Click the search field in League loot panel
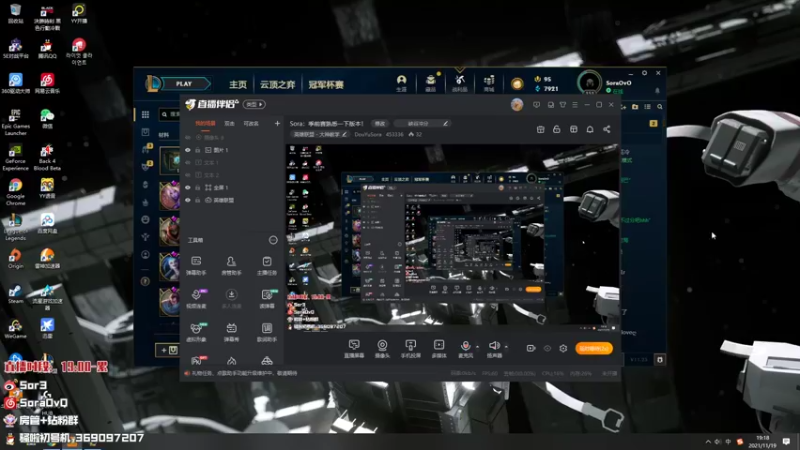Viewport: 800px width, 450px height. 169,115
